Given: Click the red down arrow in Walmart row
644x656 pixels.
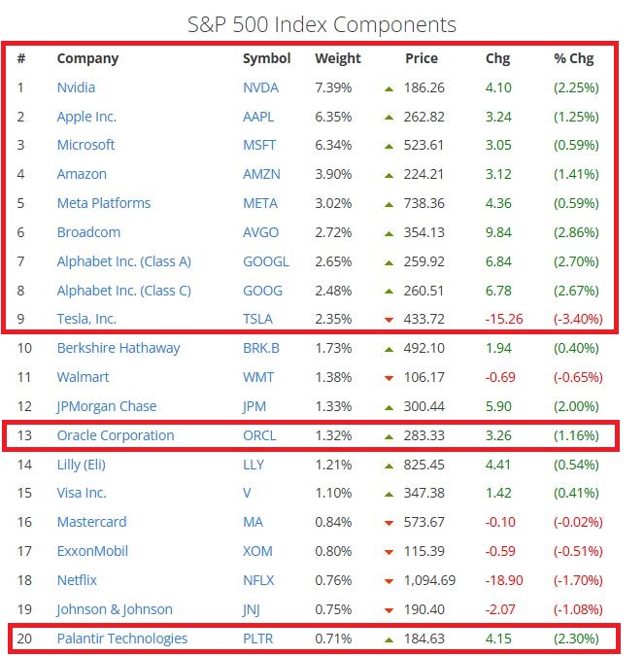Looking at the screenshot, I should coord(389,378).
